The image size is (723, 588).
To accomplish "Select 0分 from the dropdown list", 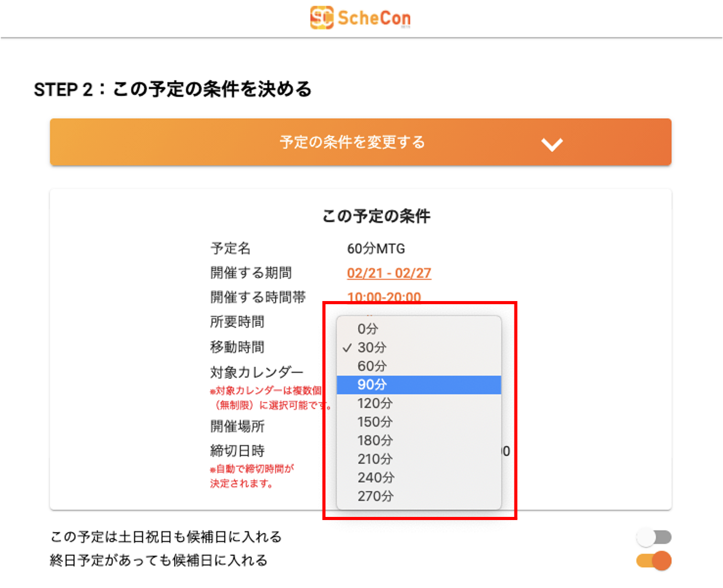I will [x=368, y=329].
